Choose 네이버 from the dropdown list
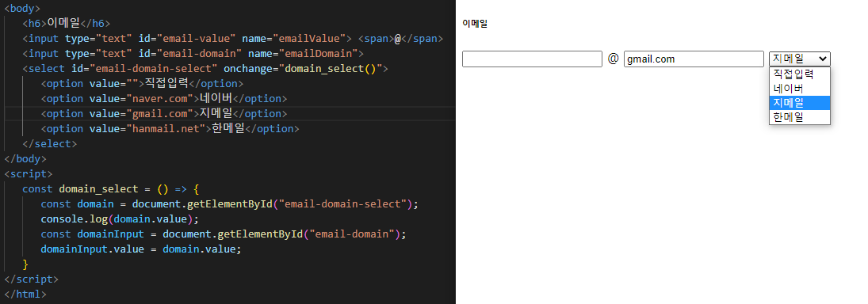Screen dimensions: 868x304 coord(799,89)
